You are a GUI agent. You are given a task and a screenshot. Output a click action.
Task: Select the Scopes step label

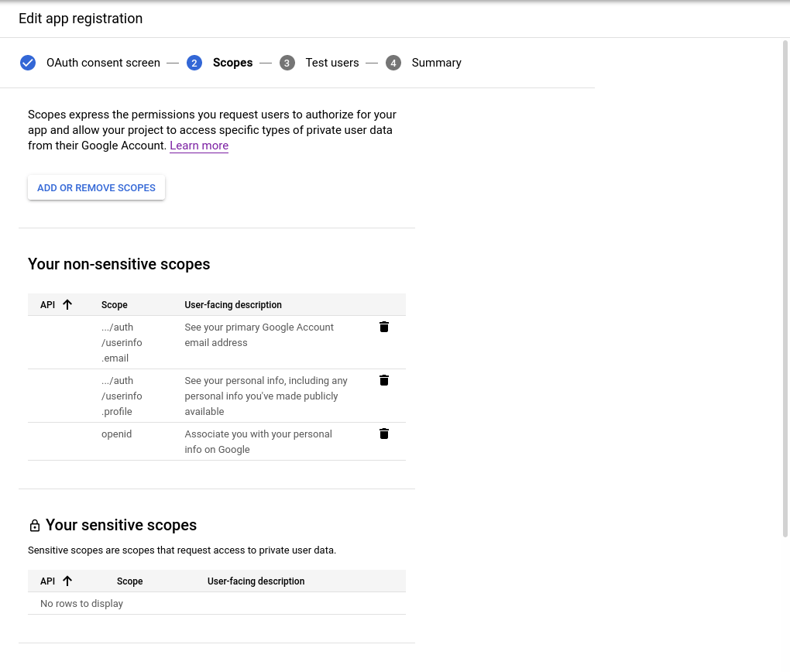coord(232,63)
